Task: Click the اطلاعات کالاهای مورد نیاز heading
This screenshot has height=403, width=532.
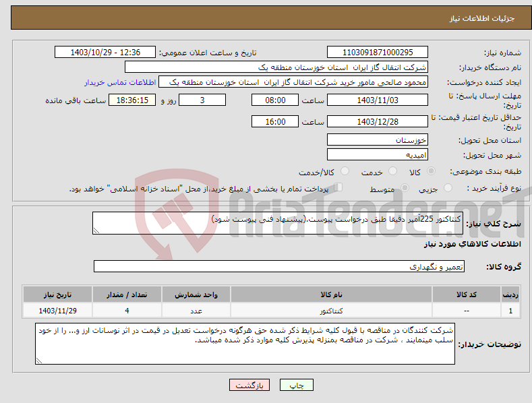Action: pos(472,244)
